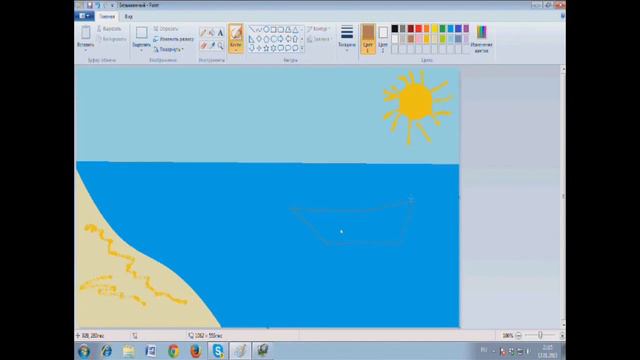Click the Resize image command
640x360 pixels.
coord(173,39)
